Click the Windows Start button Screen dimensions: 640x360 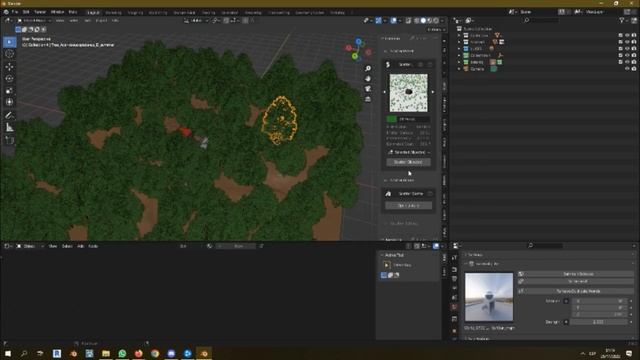pos(8,353)
